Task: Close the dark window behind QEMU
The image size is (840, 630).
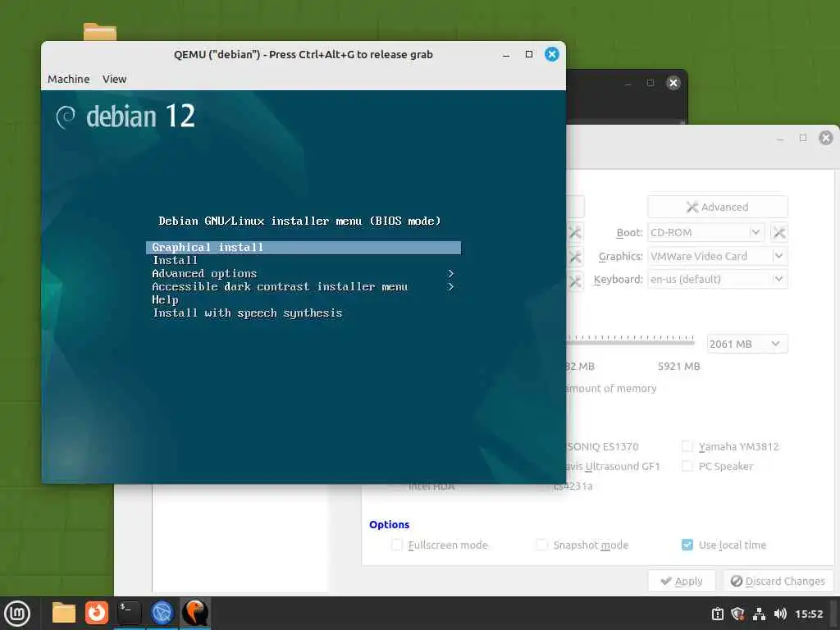Action: coord(673,83)
